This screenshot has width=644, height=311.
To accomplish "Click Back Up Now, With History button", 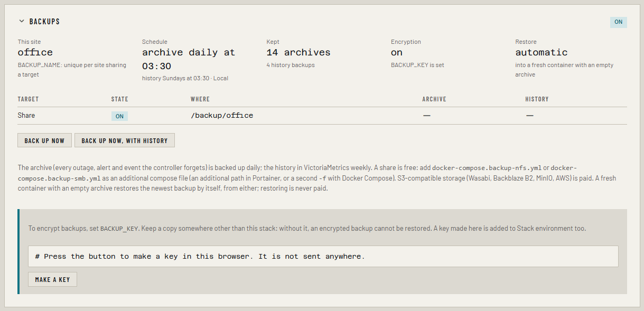I will (x=125, y=140).
